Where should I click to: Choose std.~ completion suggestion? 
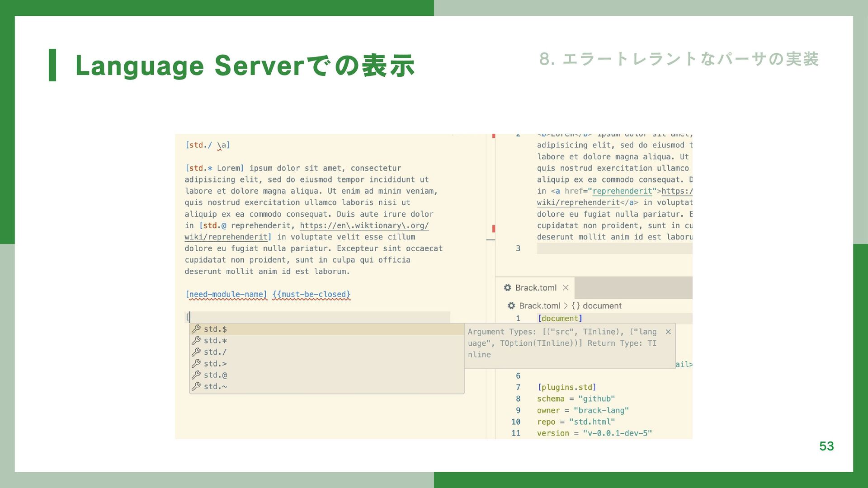tap(215, 386)
